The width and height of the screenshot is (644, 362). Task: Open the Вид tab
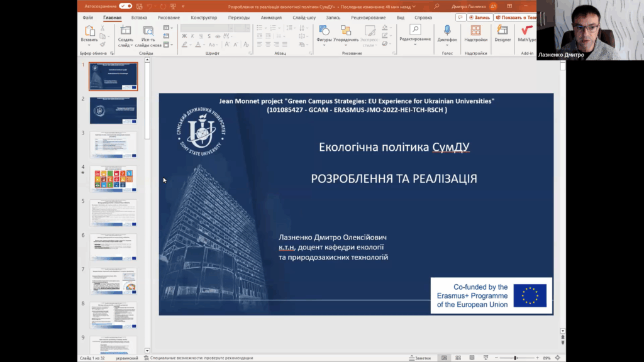[x=401, y=18]
